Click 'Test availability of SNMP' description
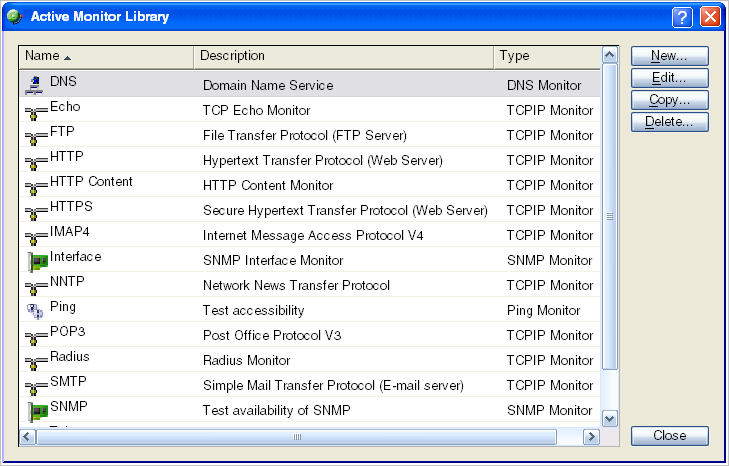Viewport: 729px width, 466px height. pyautogui.click(x=277, y=411)
